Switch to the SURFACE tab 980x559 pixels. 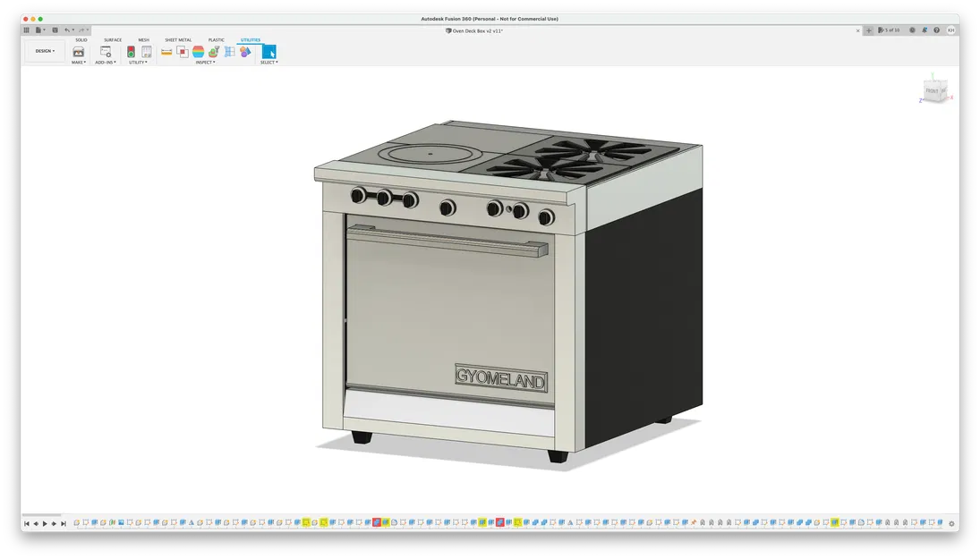(x=113, y=40)
